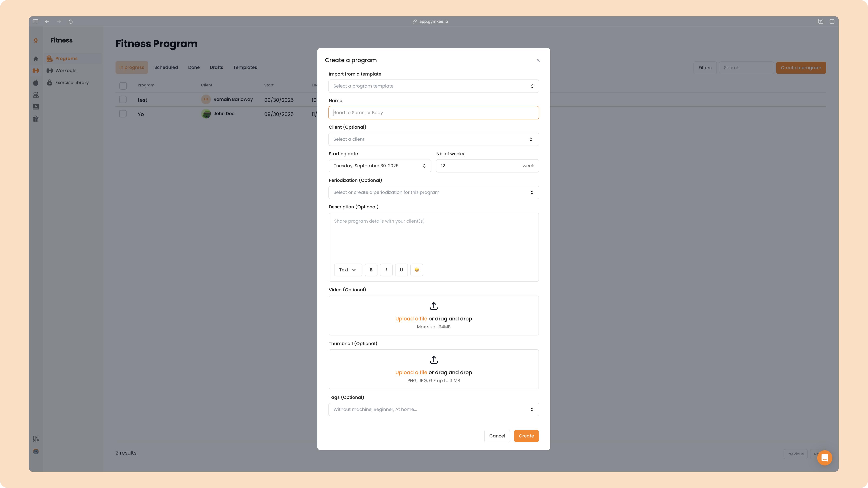Switch to the Done tab
868x488 pixels.
(194, 67)
